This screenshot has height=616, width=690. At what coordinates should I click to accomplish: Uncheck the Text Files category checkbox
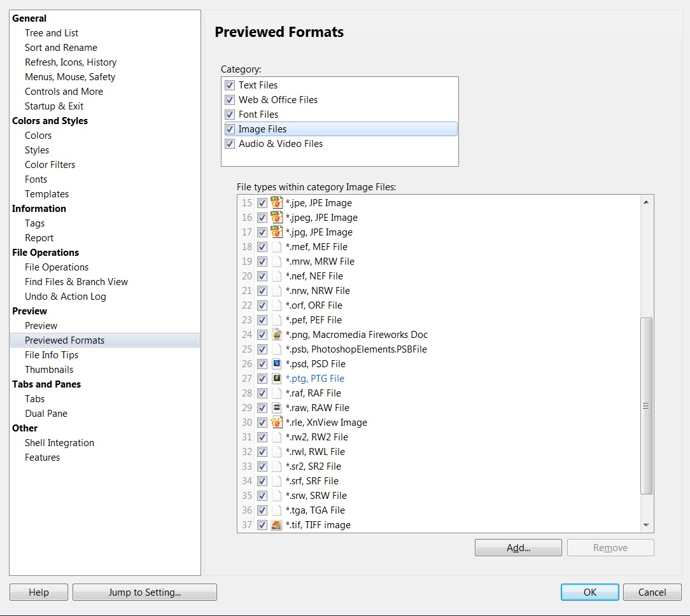tap(230, 85)
